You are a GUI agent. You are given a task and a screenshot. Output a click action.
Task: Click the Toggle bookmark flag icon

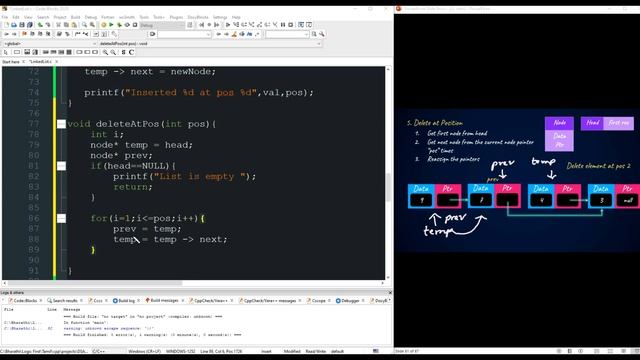pyautogui.click(x=24, y=34)
